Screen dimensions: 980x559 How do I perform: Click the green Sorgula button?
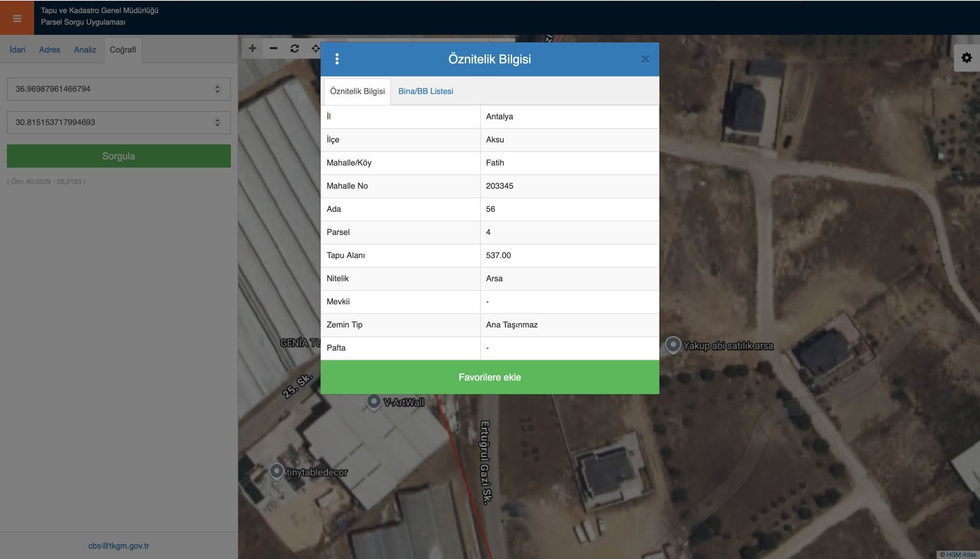[x=119, y=156]
